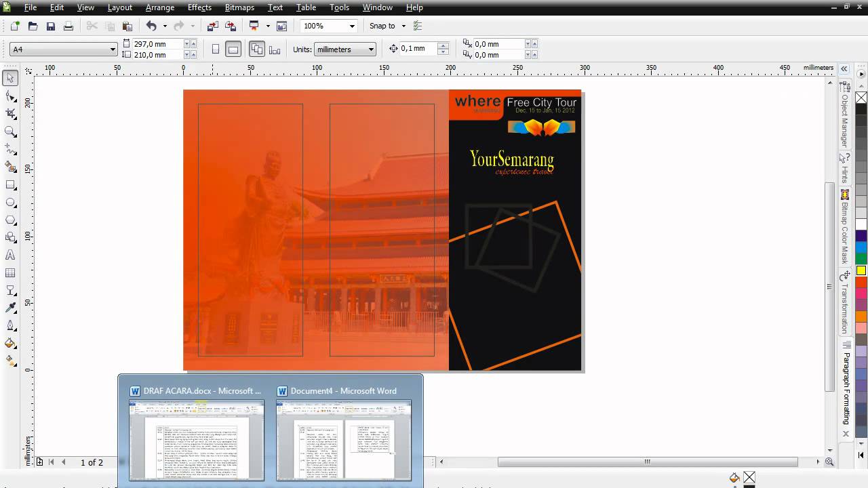
Task: Select the Basic Shapes tool
Action: click(10, 237)
